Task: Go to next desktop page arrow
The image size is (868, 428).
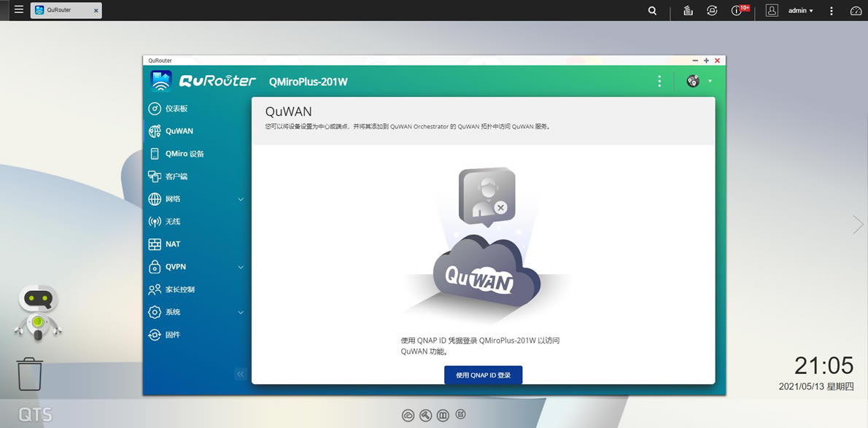Action: point(858,225)
